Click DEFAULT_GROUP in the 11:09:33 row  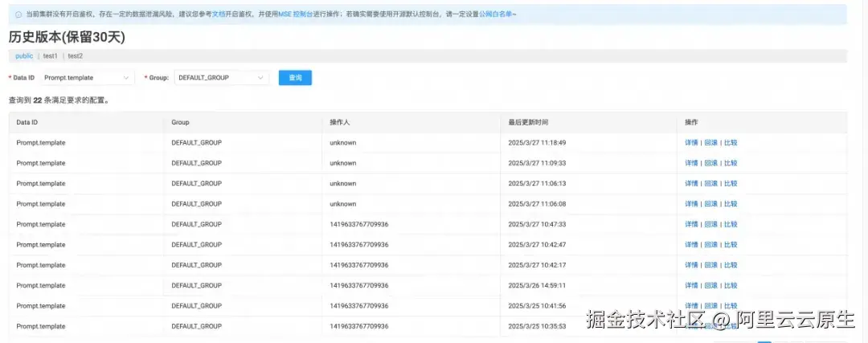click(x=197, y=163)
